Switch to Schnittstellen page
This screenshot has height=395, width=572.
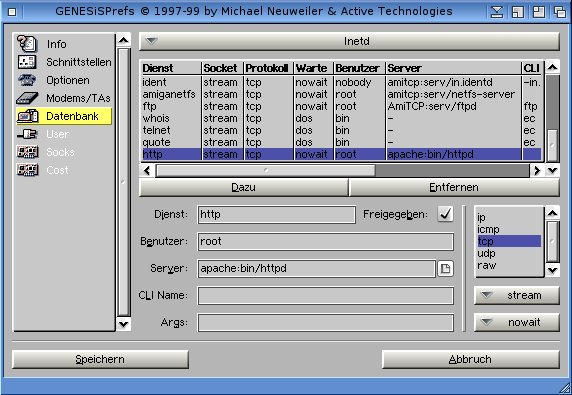[78, 62]
